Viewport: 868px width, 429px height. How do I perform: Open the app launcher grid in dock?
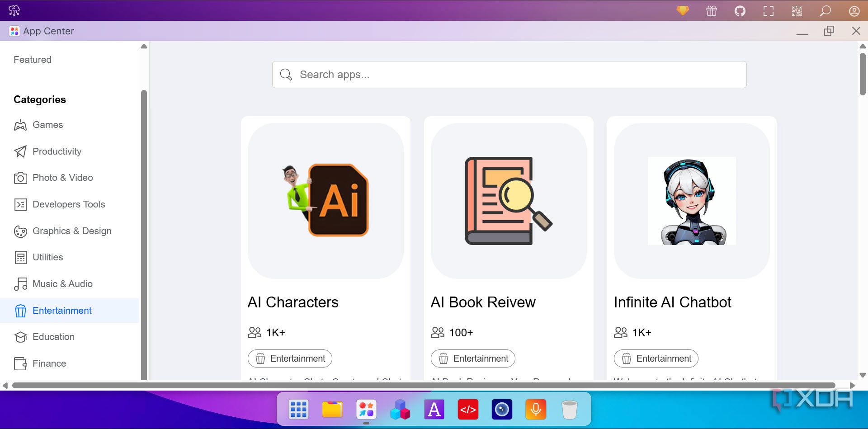click(x=298, y=410)
